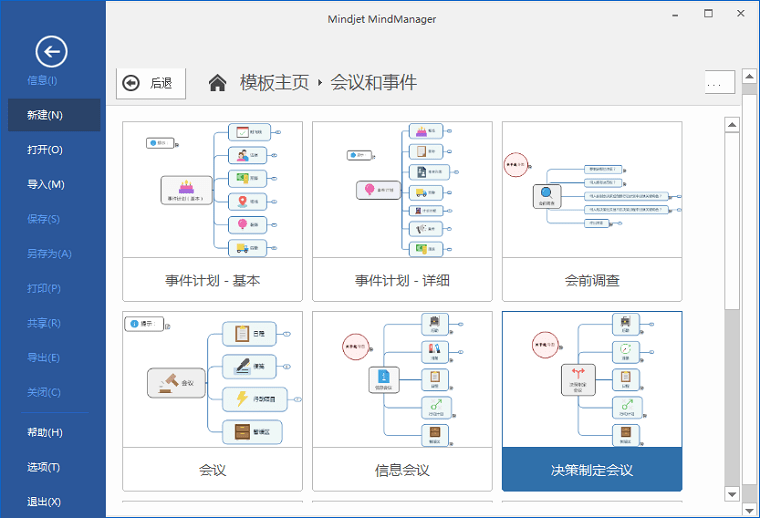The width and height of the screenshot is (760, 518).
Task: Click the home icon in breadcrumb
Action: click(x=217, y=83)
